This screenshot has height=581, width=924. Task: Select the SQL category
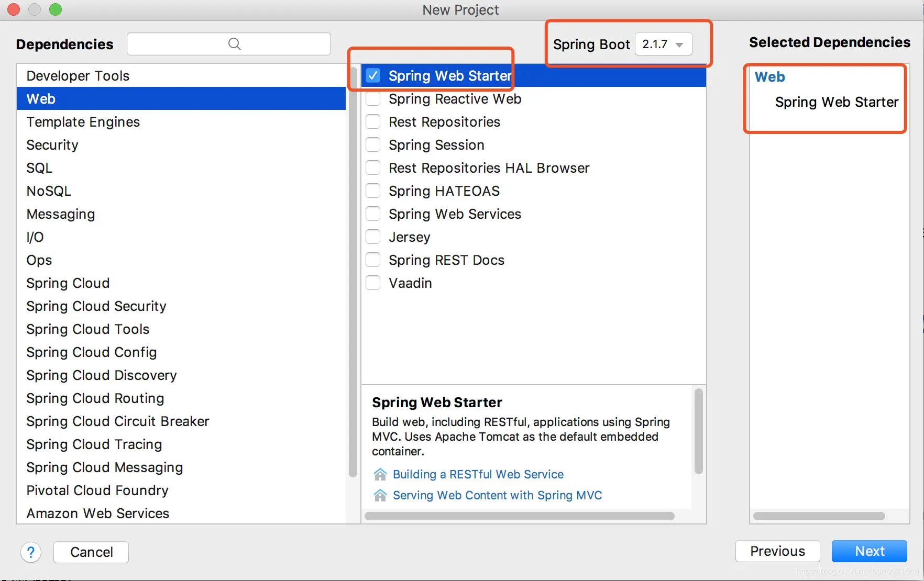click(x=181, y=168)
